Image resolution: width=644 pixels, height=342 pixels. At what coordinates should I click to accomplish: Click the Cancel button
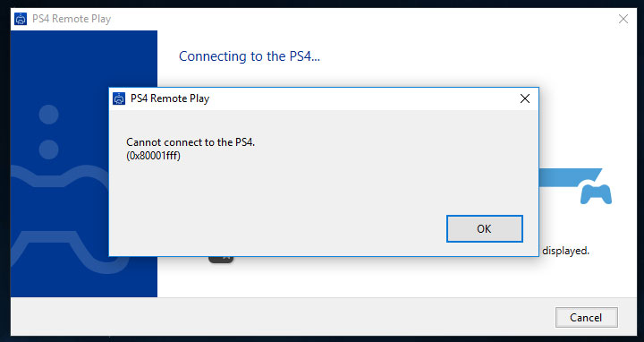(586, 317)
